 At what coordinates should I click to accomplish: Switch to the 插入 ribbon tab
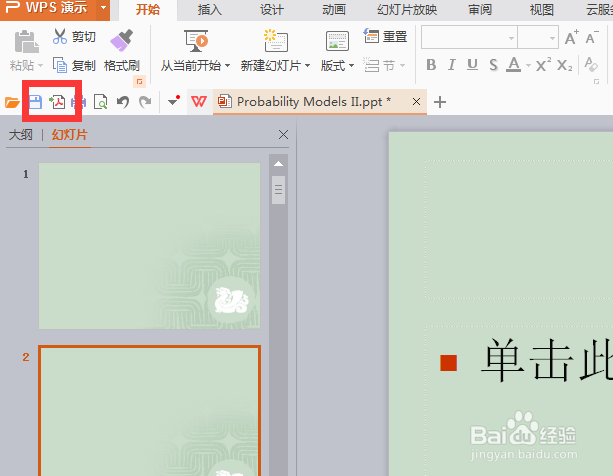210,9
